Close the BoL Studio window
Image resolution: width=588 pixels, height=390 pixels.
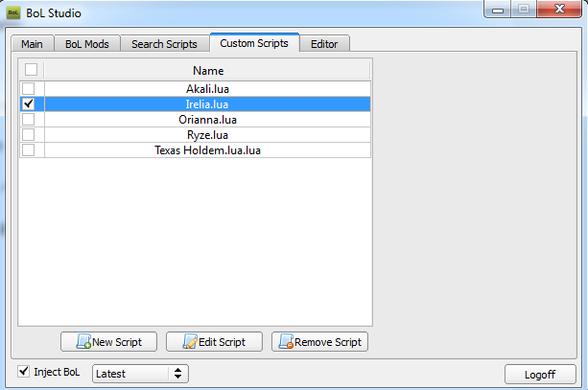[559, 9]
